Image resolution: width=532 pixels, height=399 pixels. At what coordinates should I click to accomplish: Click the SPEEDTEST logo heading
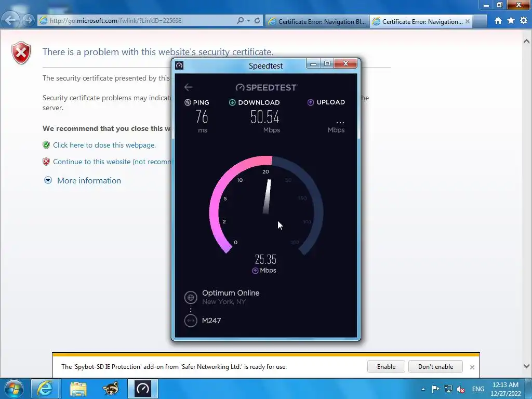(x=267, y=87)
